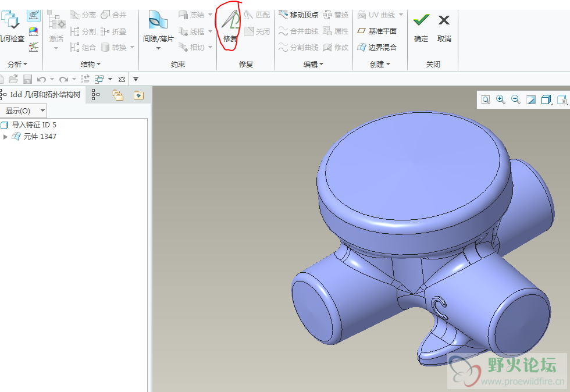Click the rainbow shaded curvature analysis icon
The width and height of the screenshot is (570, 392).
[x=34, y=31]
